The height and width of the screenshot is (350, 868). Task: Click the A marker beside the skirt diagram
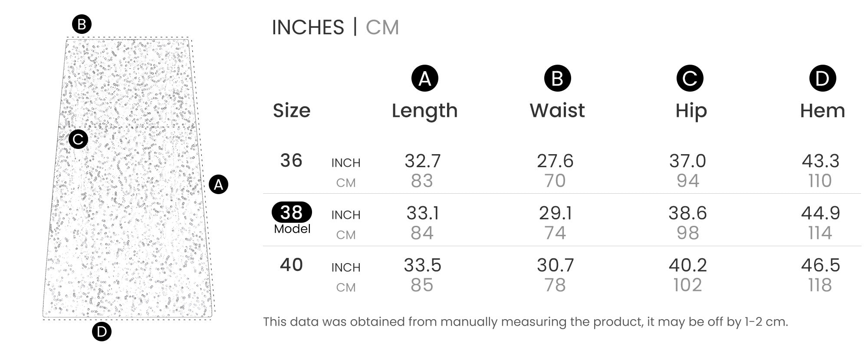point(218,185)
